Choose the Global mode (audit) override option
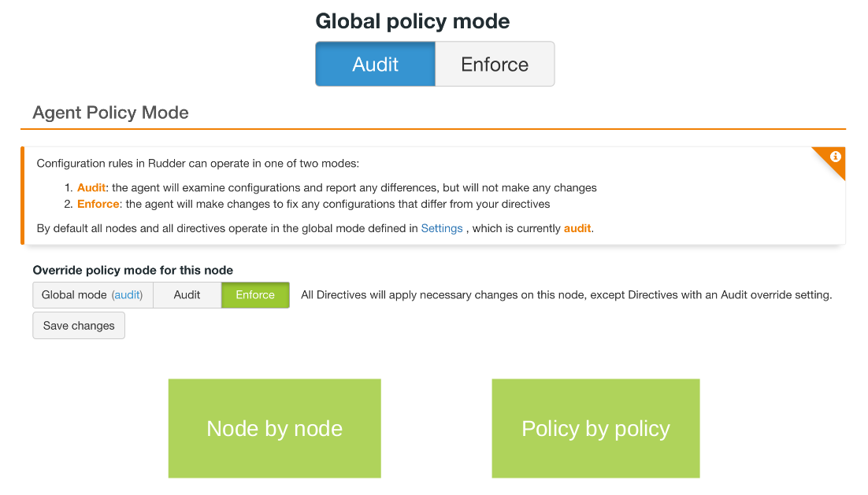Screen dimensions: 868x495 point(92,295)
